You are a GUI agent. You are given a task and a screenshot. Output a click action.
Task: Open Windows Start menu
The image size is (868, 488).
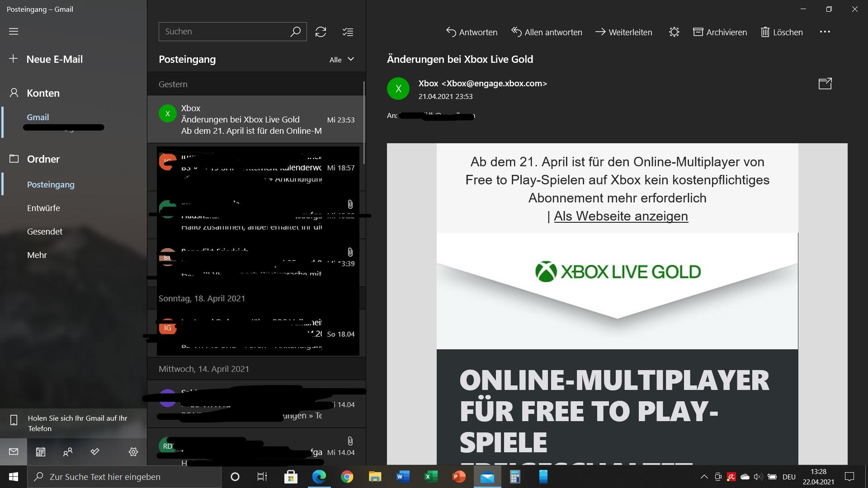pos(14,477)
